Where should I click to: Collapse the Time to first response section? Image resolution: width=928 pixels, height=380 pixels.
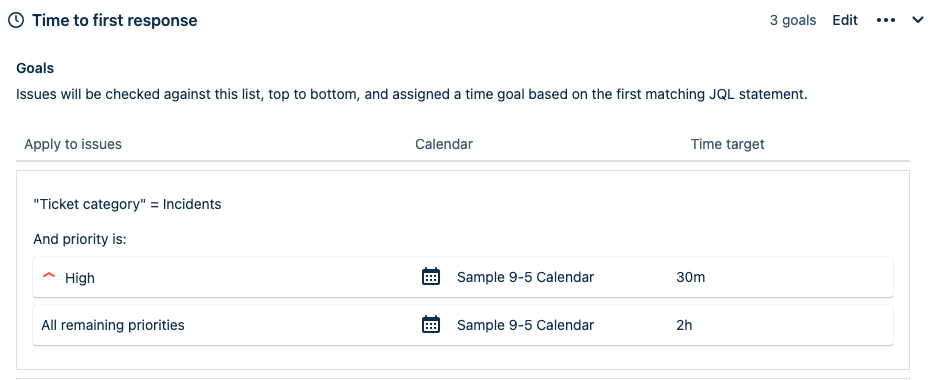(x=918, y=21)
